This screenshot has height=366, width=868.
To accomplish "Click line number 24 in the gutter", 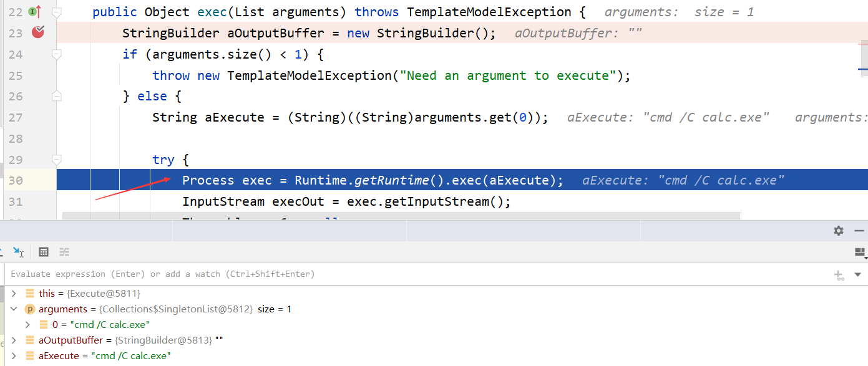I will coord(14,54).
